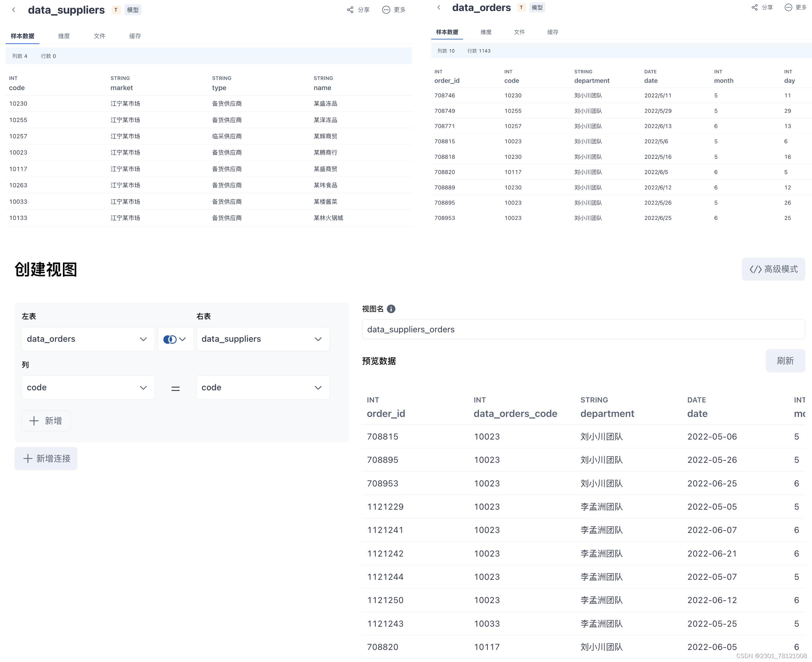Click data_orders_code header in preview table

click(515, 413)
